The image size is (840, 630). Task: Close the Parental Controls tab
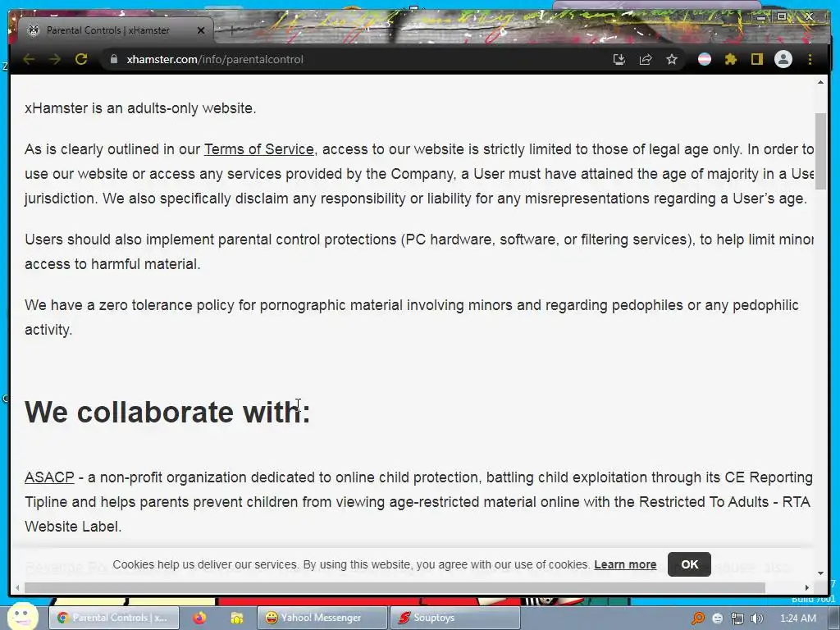point(201,30)
